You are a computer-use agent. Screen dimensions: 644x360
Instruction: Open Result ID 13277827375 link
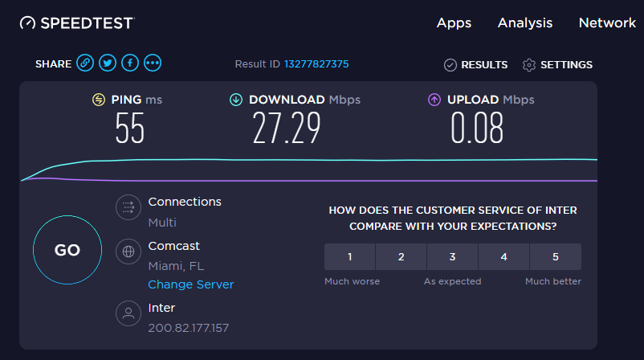[316, 64]
